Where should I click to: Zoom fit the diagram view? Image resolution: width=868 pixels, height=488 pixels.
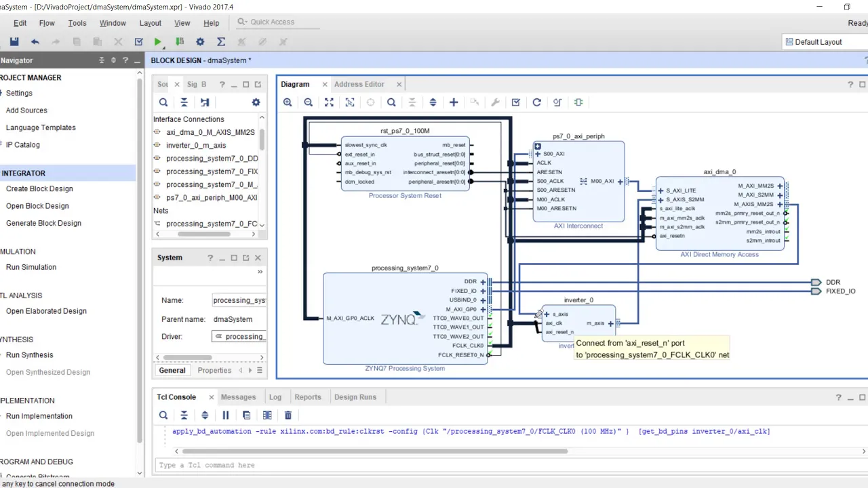coord(329,102)
